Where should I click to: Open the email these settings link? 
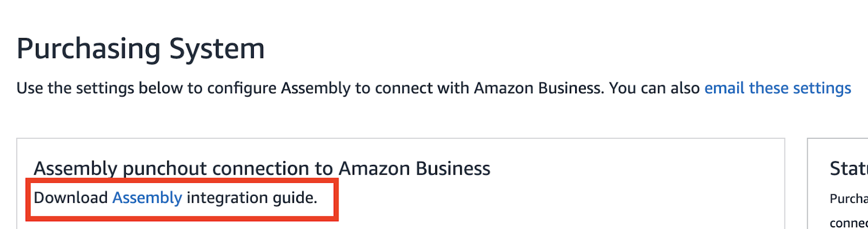(777, 88)
